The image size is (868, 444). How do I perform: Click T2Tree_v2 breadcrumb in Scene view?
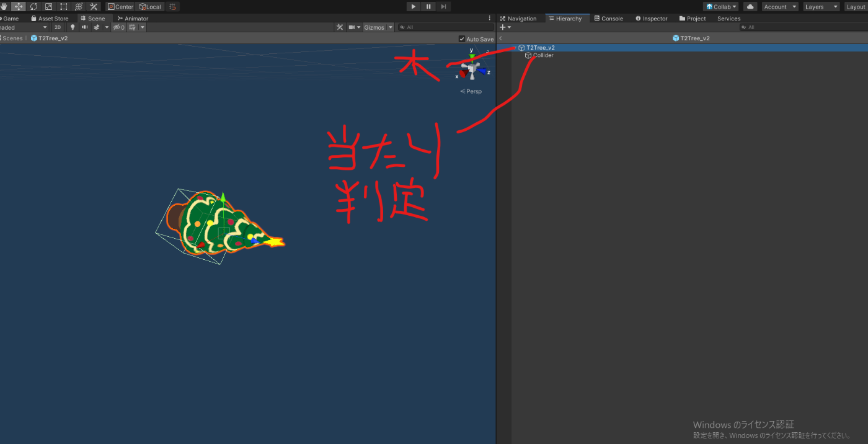pos(49,38)
